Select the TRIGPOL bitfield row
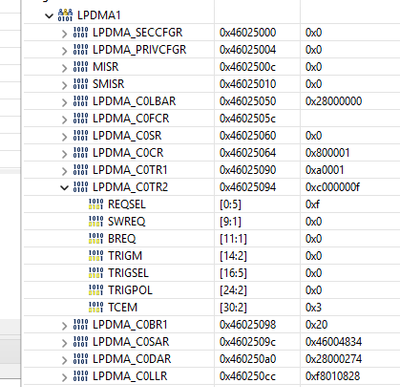 click(212, 290)
